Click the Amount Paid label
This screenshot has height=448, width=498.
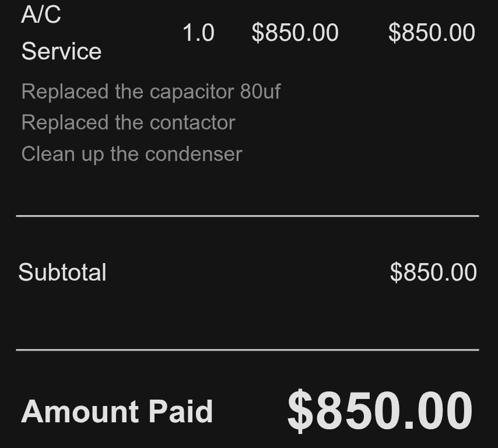tap(117, 411)
